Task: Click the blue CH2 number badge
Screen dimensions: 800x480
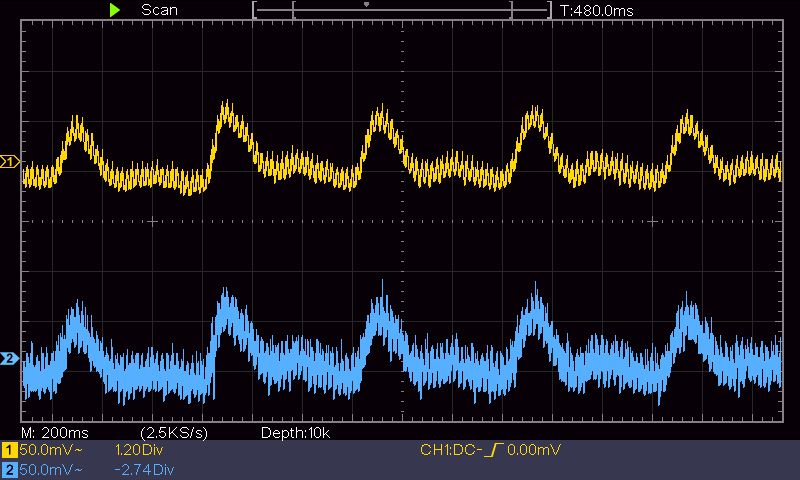Action: tap(9, 469)
